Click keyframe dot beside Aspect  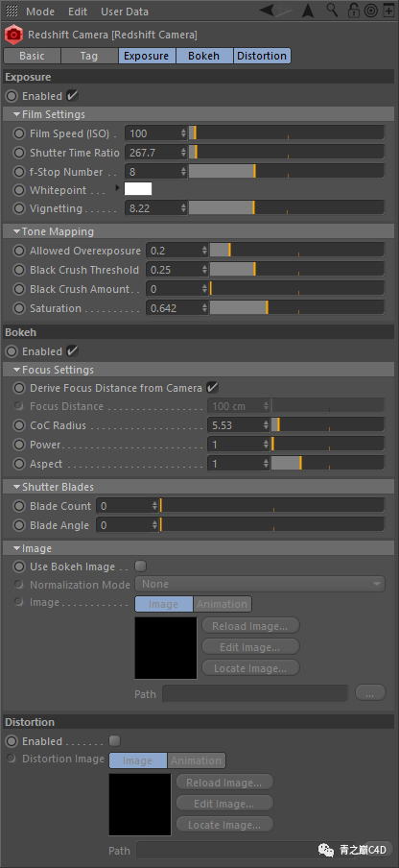point(20,464)
